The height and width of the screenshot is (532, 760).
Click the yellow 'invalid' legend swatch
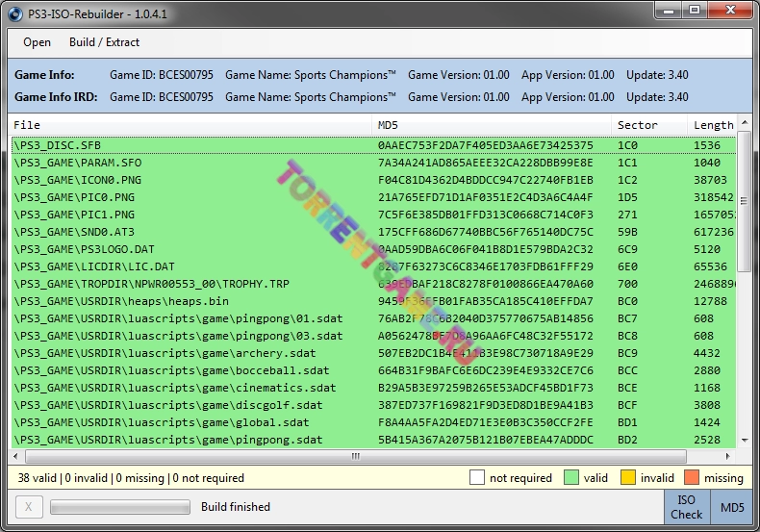coord(629,478)
